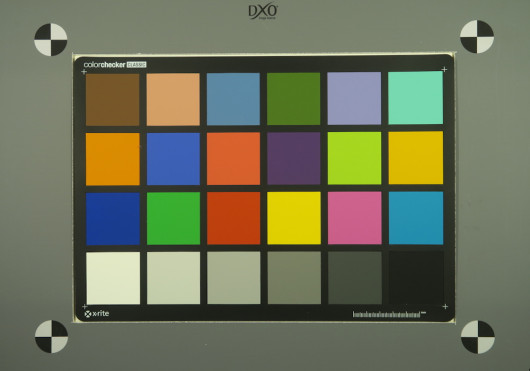Select the light skin tone patch
The height and width of the screenshot is (371, 530).
pos(173,99)
